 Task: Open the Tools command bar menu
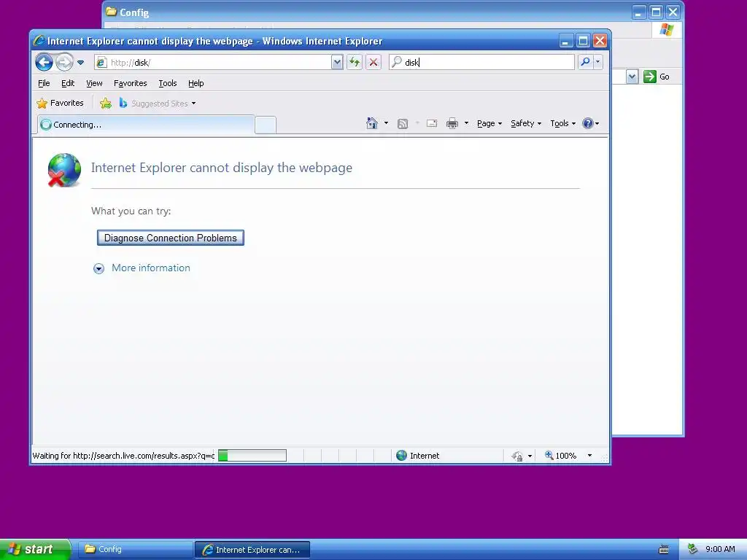coord(562,123)
